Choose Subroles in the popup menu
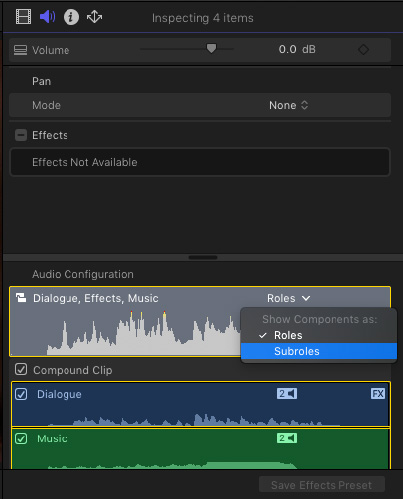 (319, 351)
